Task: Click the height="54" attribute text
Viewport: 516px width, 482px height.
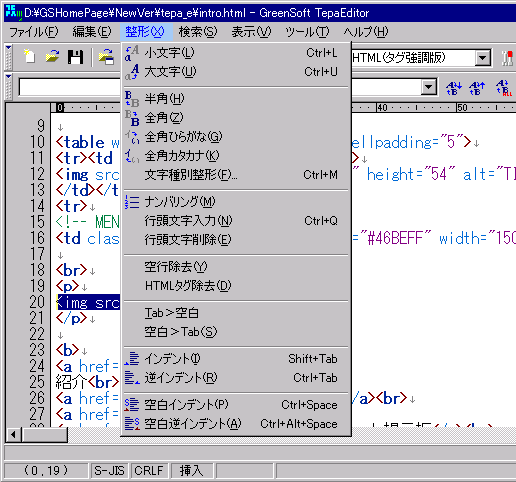Action: [x=411, y=174]
